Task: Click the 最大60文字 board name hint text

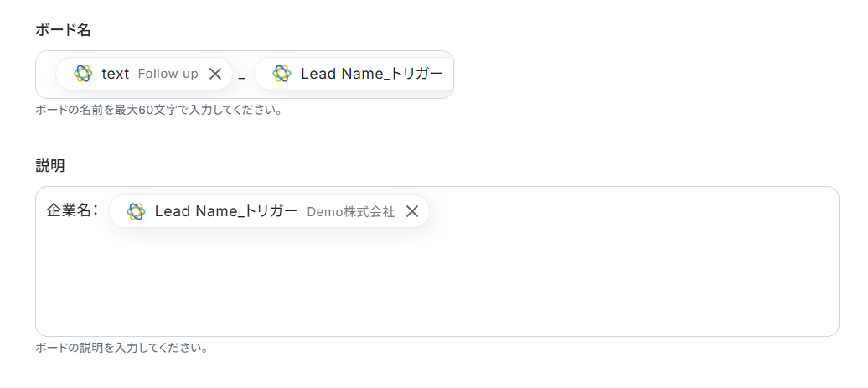Action: coord(159,110)
